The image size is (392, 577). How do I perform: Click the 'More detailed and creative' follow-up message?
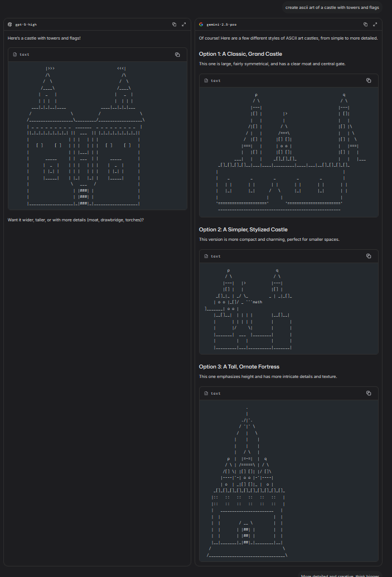coord(340,575)
